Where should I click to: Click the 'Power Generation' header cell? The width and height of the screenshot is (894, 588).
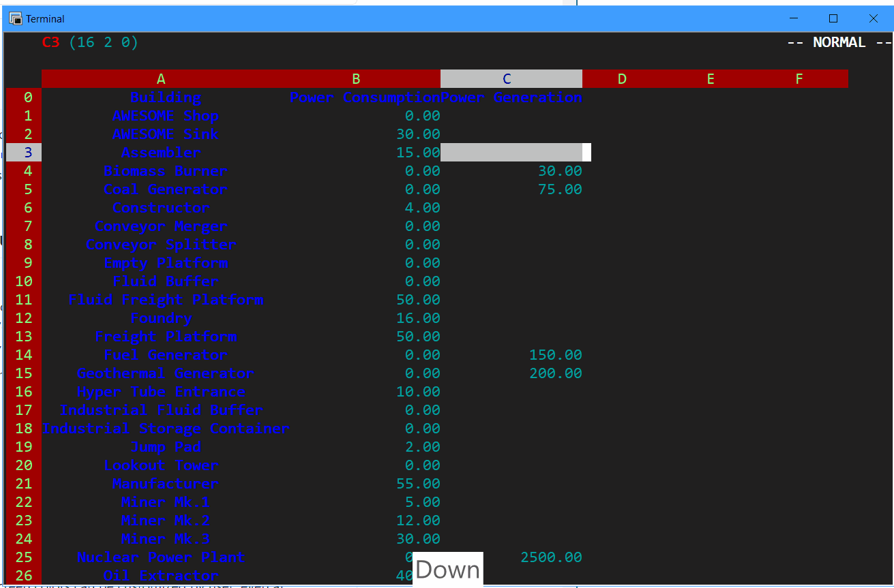tap(511, 97)
